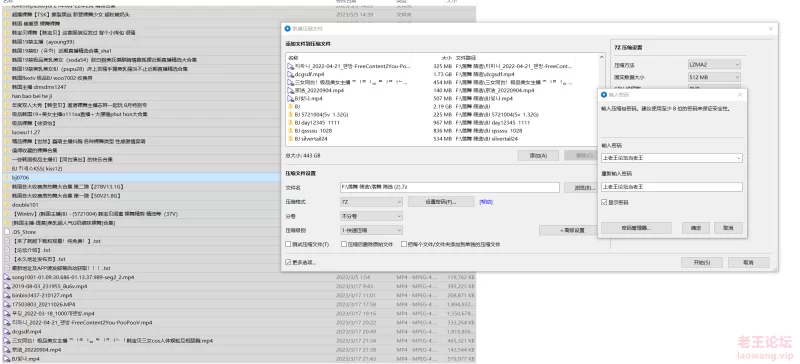The width and height of the screenshot is (800, 364).
Task: Open the 1-快速压缩 compression level dropdown
Action: point(371,230)
